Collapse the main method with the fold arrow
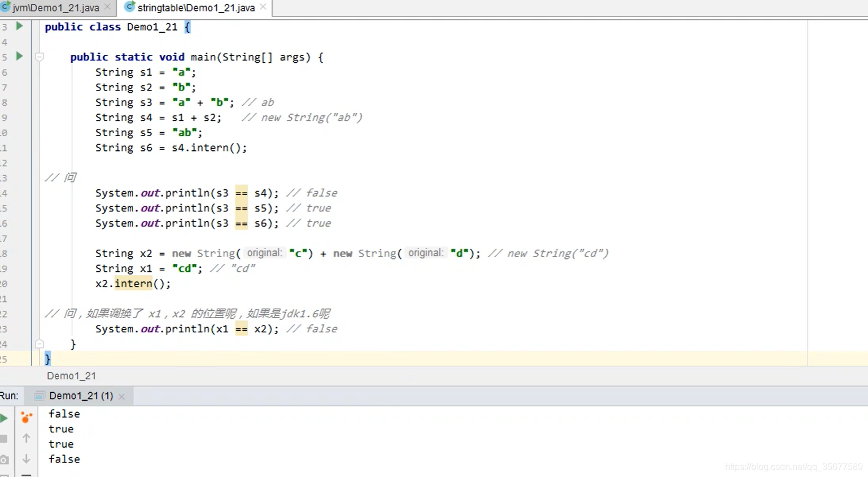This screenshot has width=868, height=477. click(38, 56)
